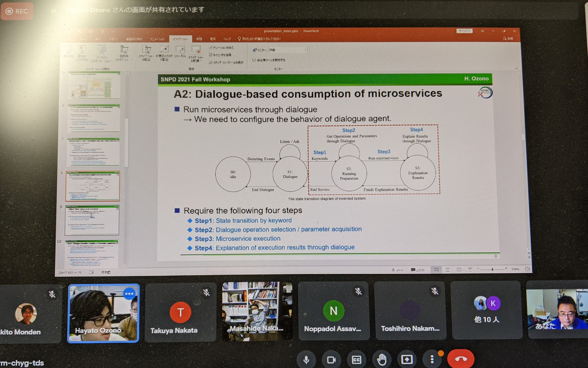Mute microphone in Meet control bar

[306, 359]
